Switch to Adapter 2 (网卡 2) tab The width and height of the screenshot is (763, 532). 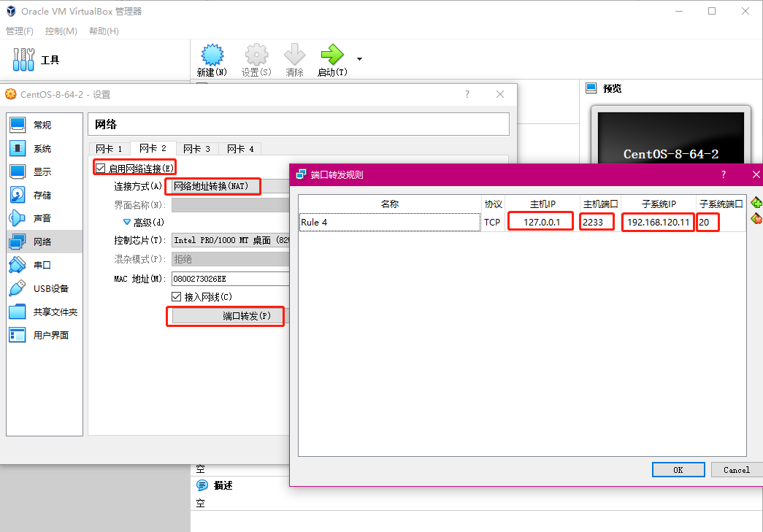[153, 148]
